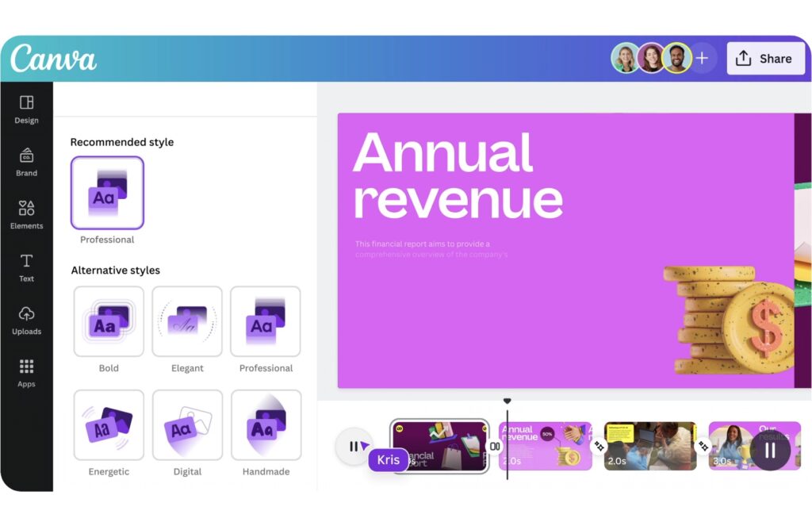Choose the Digital alternative style
This screenshot has height=530, width=812.
coord(187,424)
